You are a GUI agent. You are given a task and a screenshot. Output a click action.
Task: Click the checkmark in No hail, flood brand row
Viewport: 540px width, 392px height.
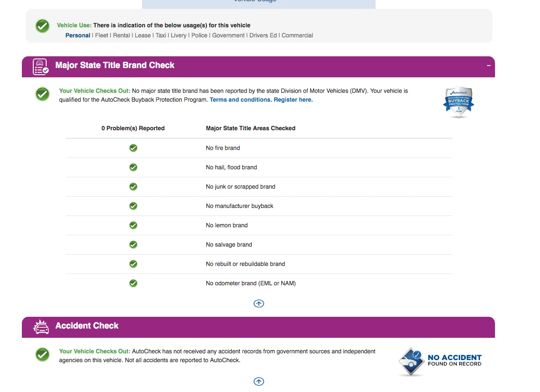(x=133, y=167)
